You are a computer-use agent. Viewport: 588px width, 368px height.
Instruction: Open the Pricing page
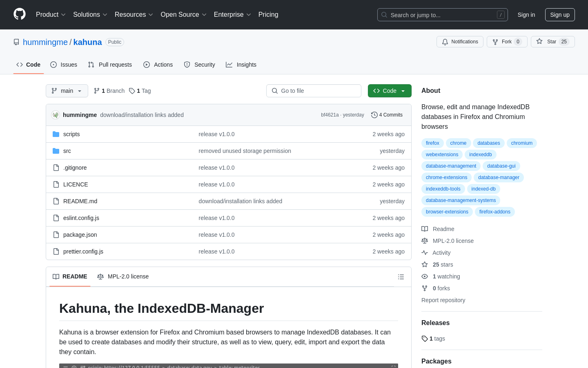coord(268,15)
